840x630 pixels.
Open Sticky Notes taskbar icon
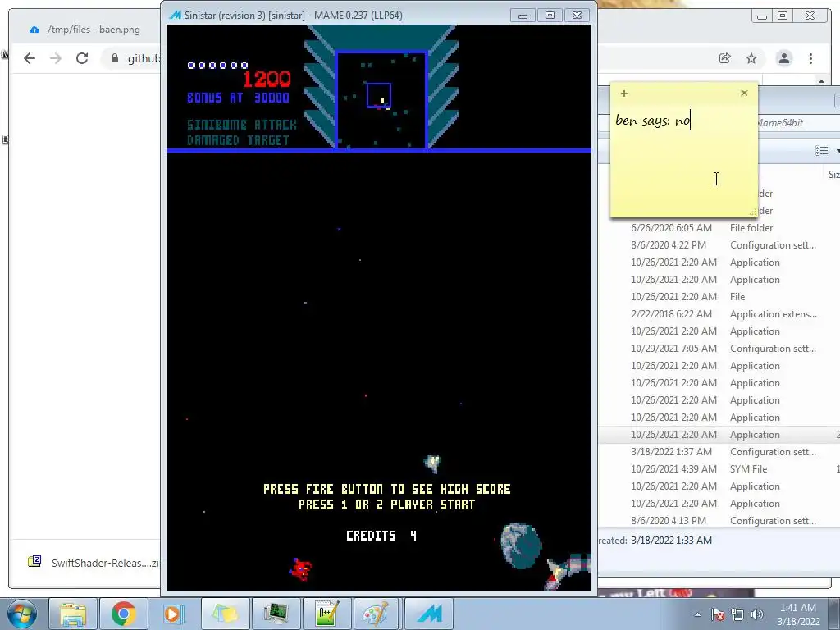pyautogui.click(x=225, y=614)
